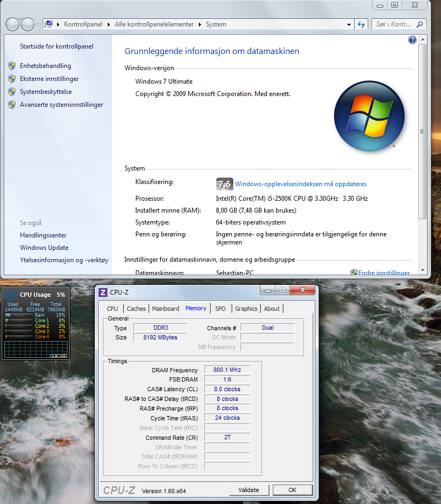Close the CPU-Z window
The width and height of the screenshot is (441, 504).
point(302,290)
